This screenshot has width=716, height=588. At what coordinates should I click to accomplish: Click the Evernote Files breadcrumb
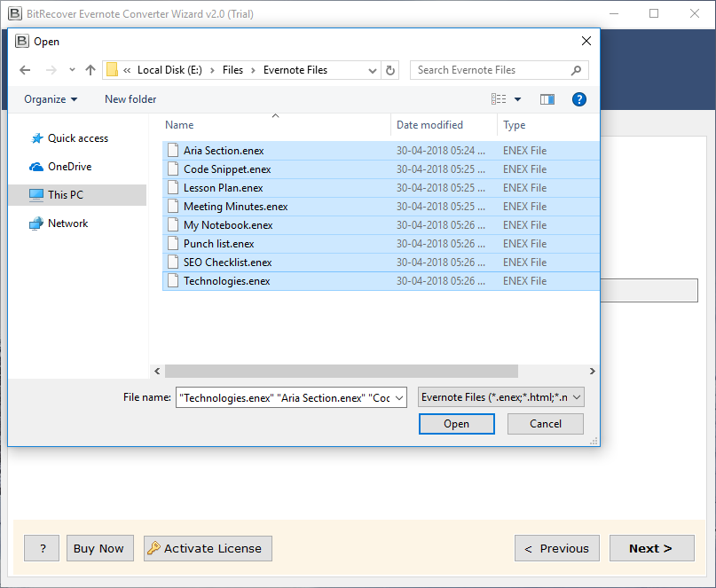coord(295,70)
